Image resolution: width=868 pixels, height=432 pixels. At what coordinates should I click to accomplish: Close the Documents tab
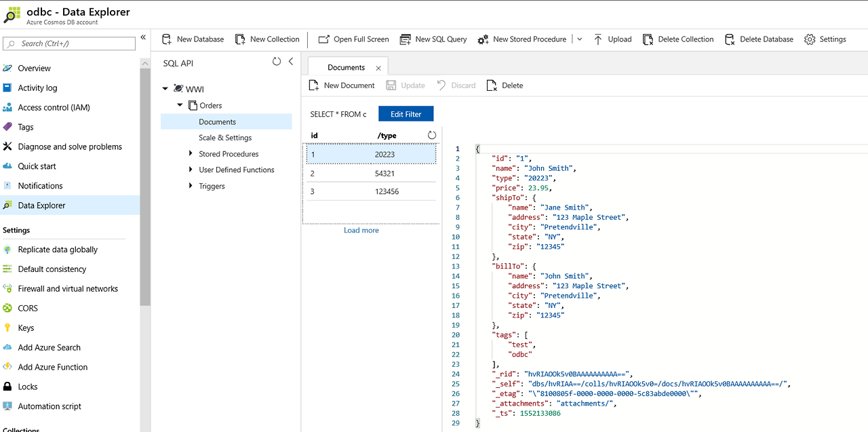[378, 68]
